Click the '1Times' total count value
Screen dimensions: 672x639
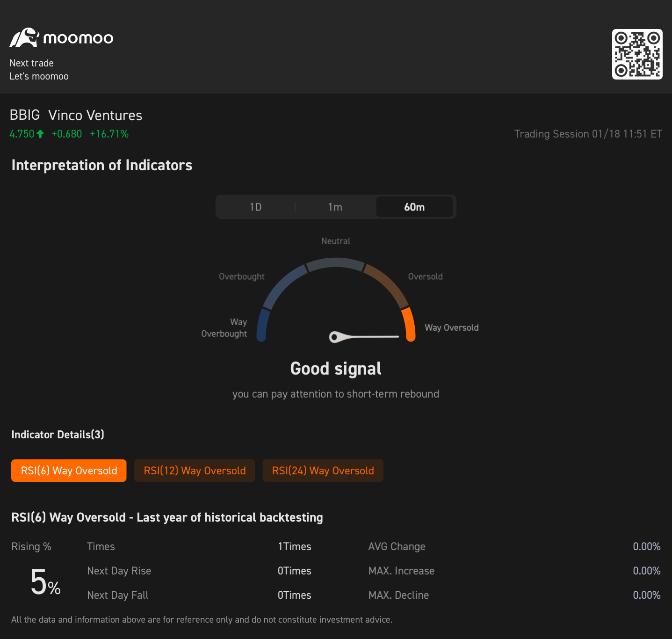[x=295, y=547]
